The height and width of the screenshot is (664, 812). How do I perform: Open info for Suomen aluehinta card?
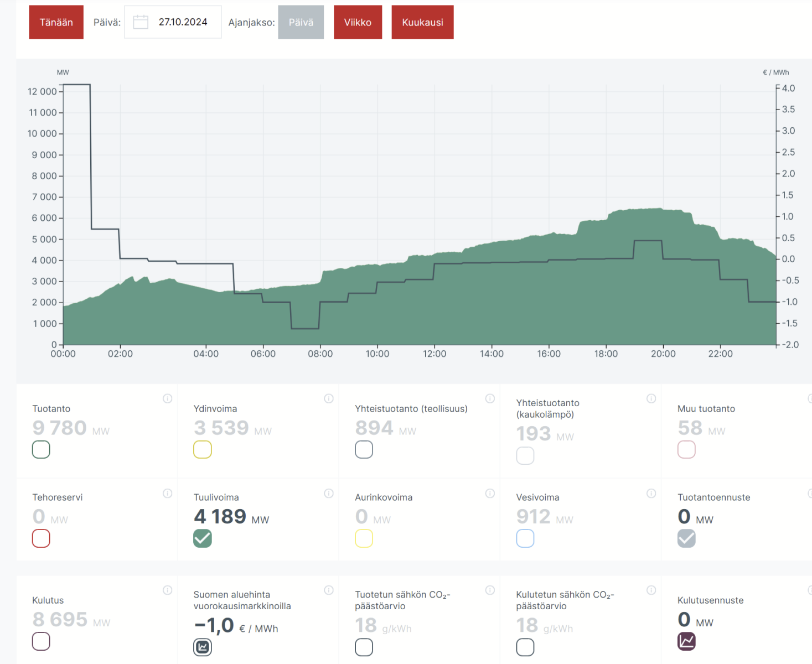click(328, 590)
